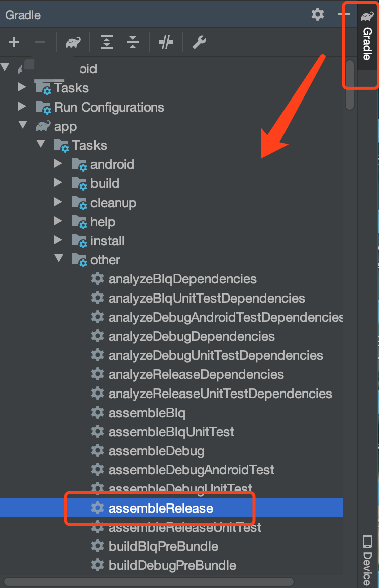Image resolution: width=379 pixels, height=588 pixels.
Task: Expand the android tasks folder
Action: pos(59,164)
